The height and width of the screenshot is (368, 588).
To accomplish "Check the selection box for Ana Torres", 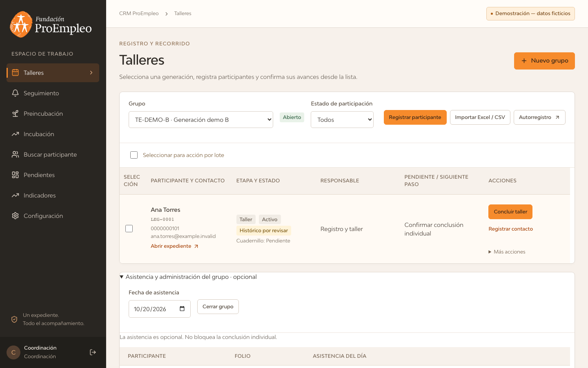I will click(x=129, y=229).
